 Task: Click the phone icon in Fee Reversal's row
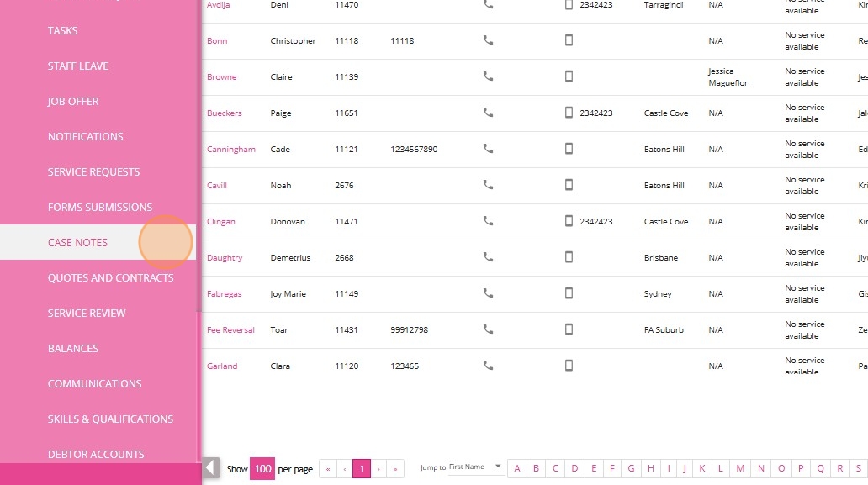[488, 329]
